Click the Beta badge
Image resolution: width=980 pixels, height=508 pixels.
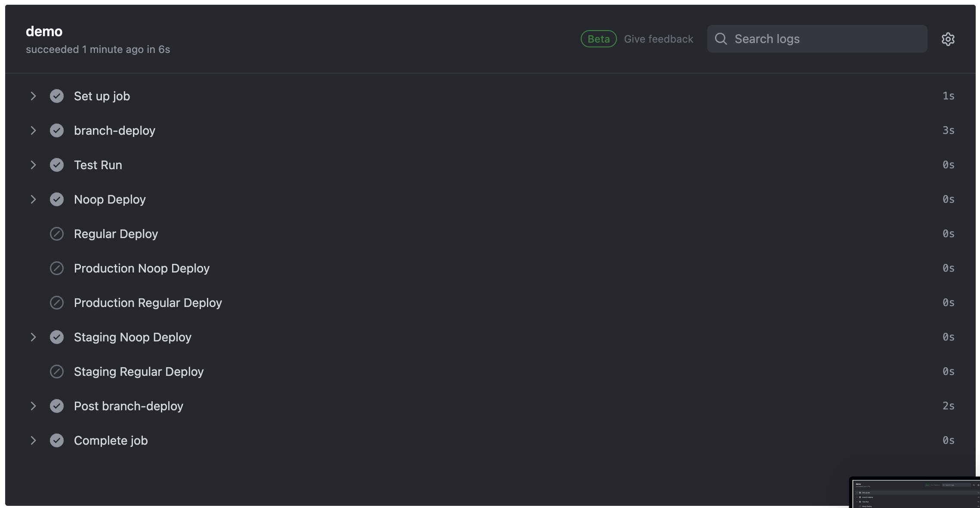point(598,39)
